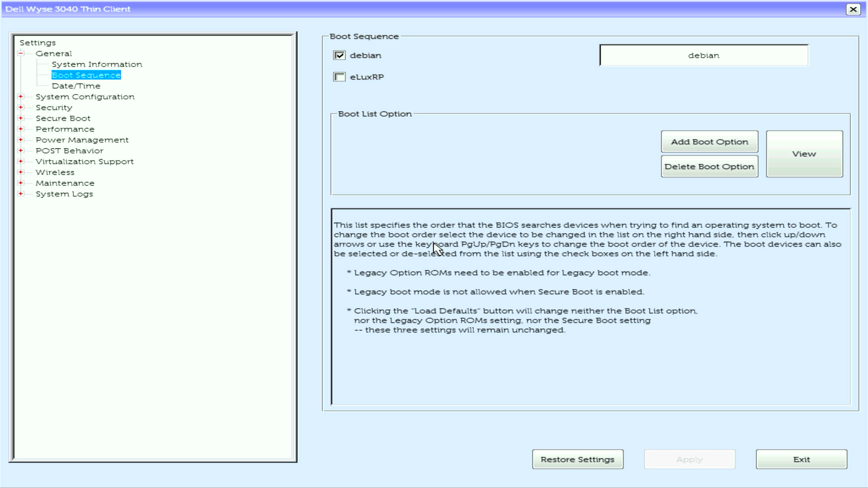
Task: Click the Exit button
Action: 802,460
